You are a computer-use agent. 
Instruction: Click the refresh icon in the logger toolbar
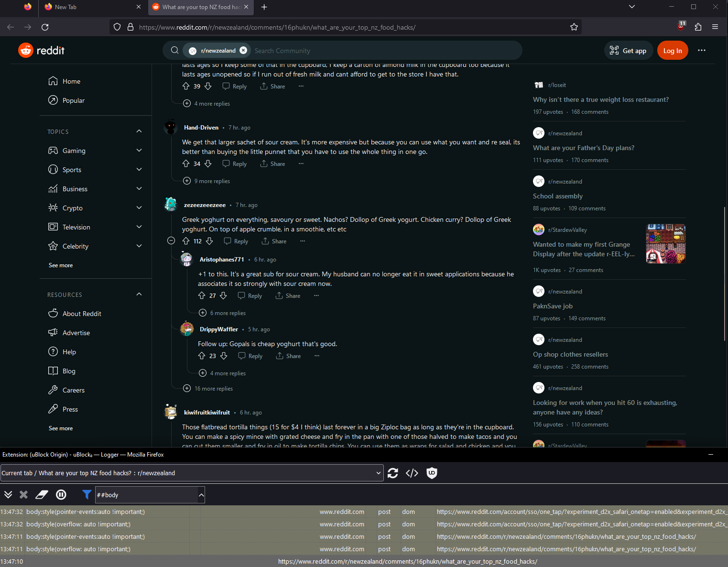pyautogui.click(x=392, y=473)
